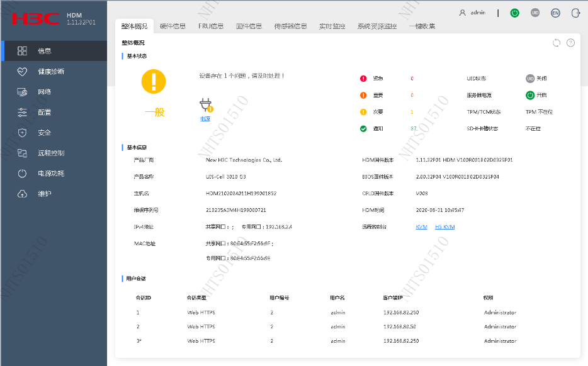Click the 紧急 alert count 0
Image resolution: width=588 pixels, height=366 pixels.
click(x=412, y=79)
